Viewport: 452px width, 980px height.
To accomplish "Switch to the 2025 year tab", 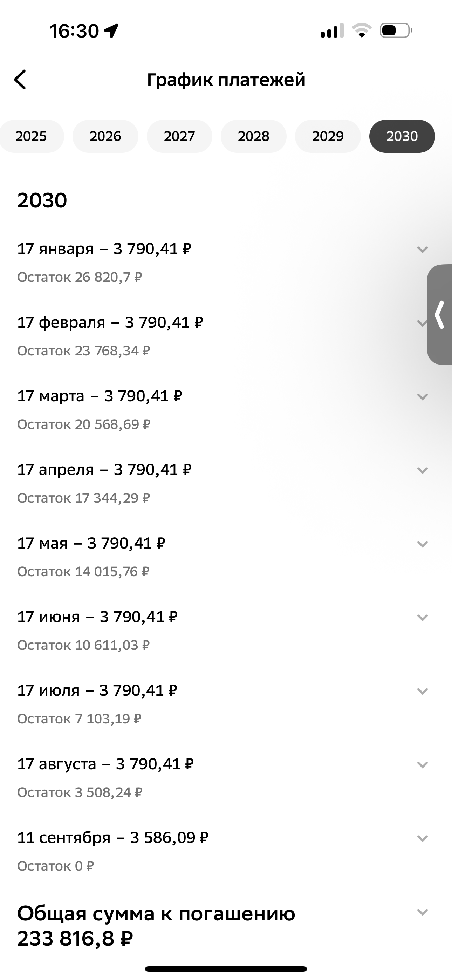I will (x=31, y=136).
